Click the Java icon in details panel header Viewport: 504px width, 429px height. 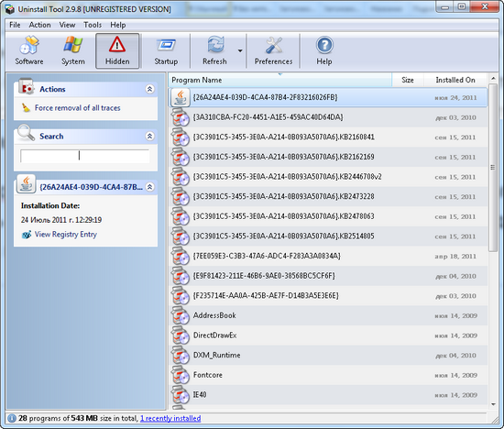[26, 184]
